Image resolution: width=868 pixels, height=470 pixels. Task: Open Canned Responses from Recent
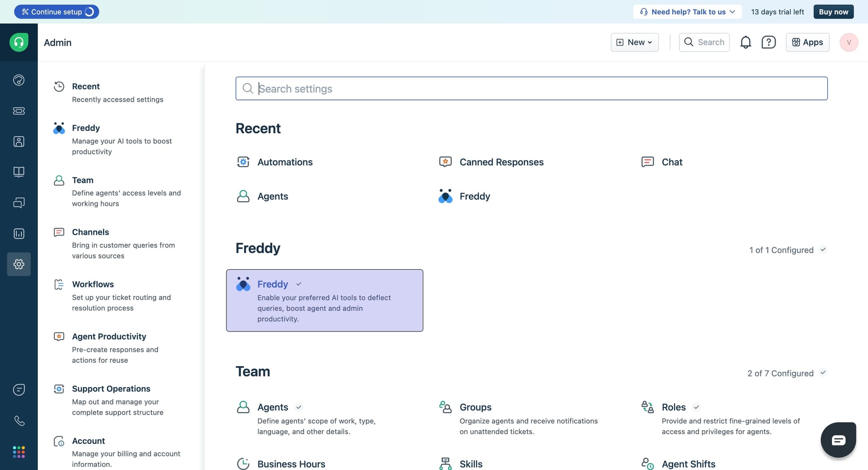(x=501, y=162)
